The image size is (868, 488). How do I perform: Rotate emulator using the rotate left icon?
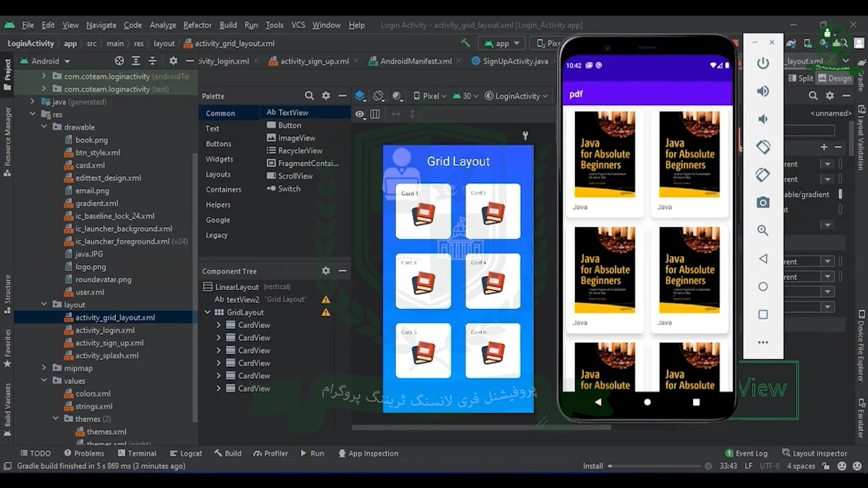click(763, 147)
